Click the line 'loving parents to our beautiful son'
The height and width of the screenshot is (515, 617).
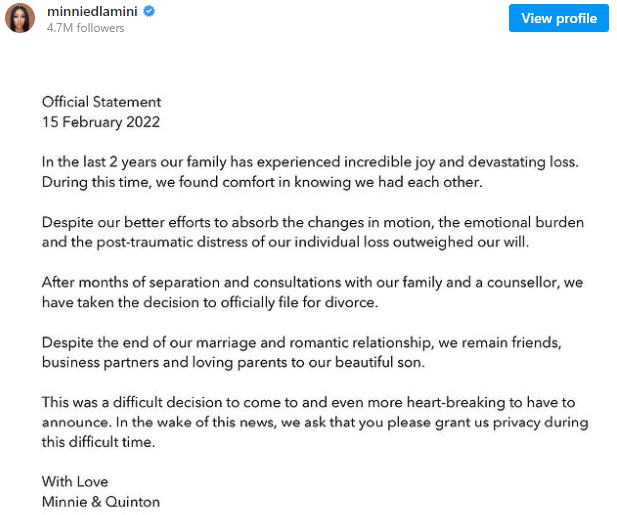[x=233, y=362]
